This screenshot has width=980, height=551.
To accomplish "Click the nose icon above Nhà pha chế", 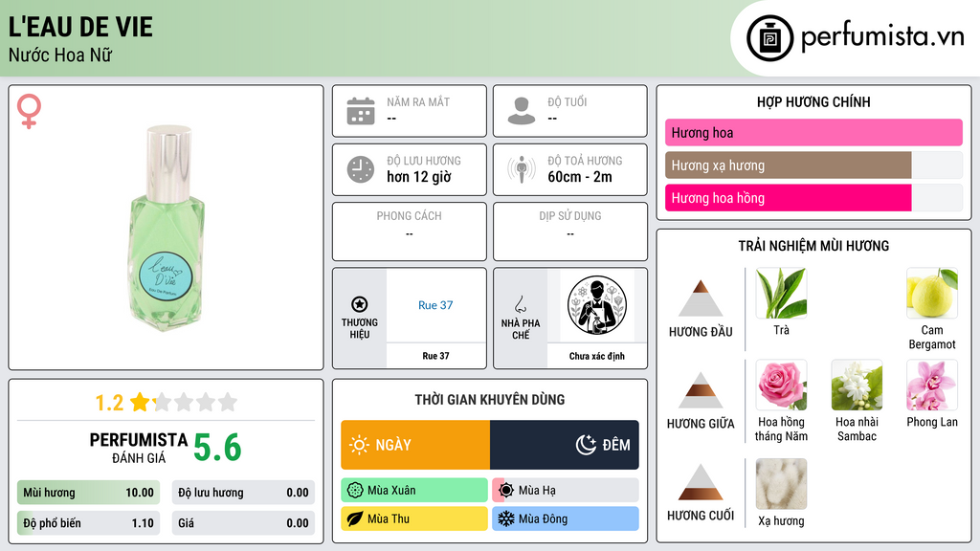I will (x=520, y=304).
